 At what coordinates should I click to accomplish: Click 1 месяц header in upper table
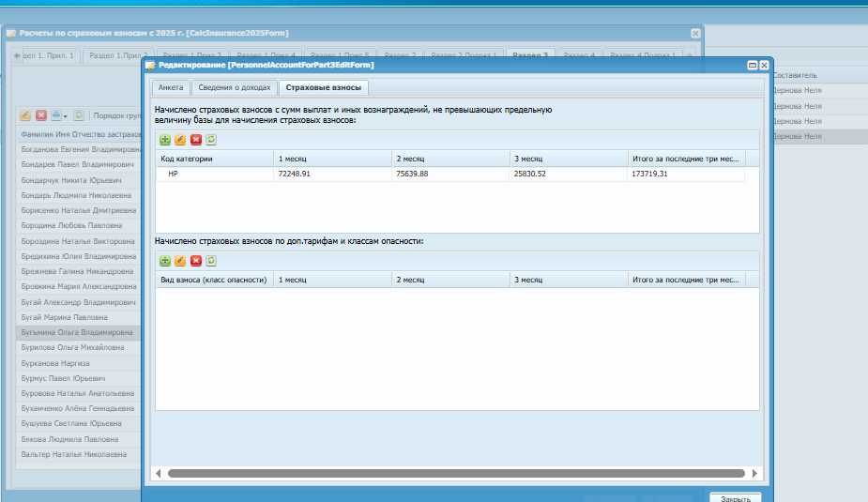(x=333, y=159)
